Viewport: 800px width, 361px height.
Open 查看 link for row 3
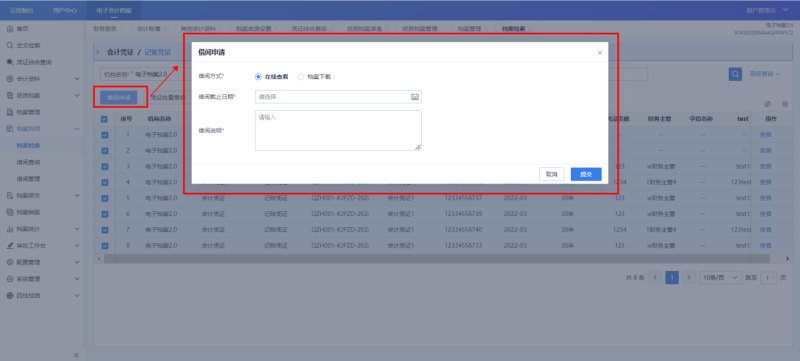click(x=765, y=166)
